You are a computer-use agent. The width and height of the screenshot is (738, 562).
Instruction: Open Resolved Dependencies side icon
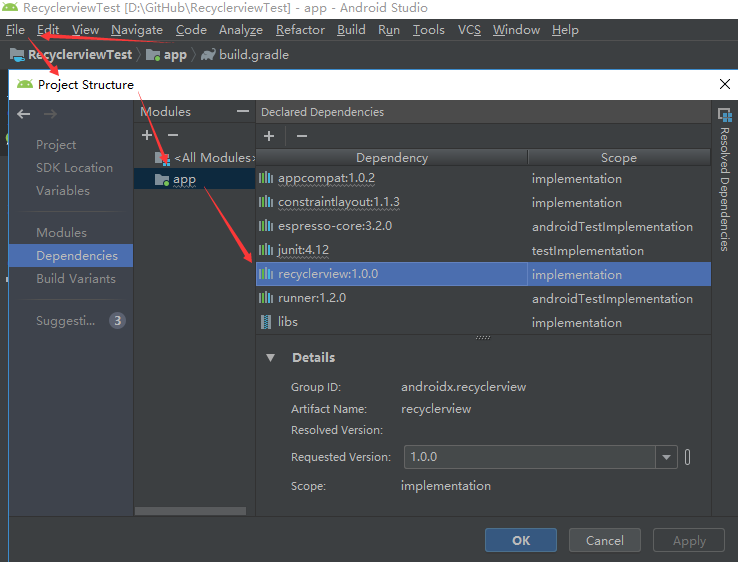(724, 114)
